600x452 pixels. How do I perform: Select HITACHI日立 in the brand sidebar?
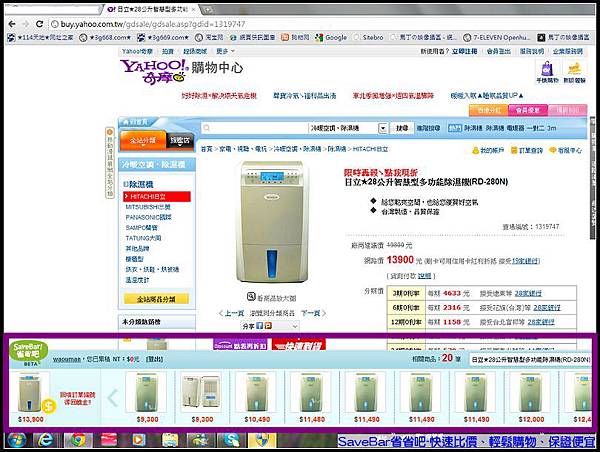click(x=157, y=196)
